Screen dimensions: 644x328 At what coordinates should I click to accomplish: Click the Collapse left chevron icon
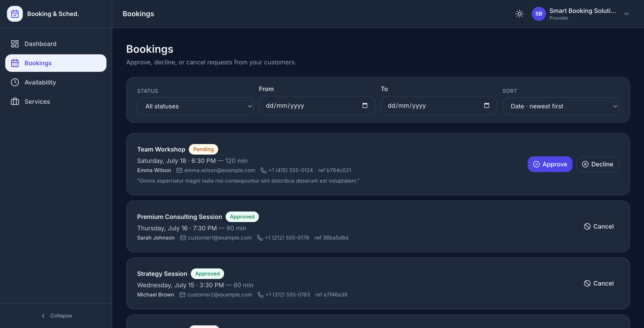[43, 316]
